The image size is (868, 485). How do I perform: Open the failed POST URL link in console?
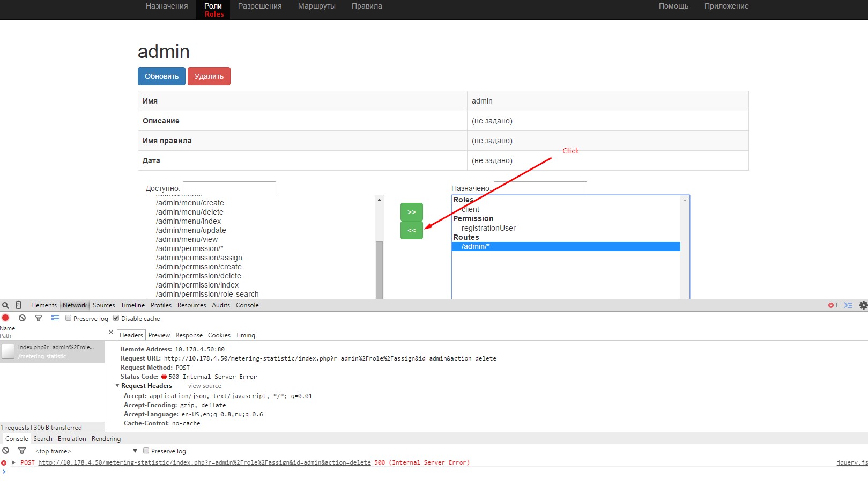click(x=204, y=462)
